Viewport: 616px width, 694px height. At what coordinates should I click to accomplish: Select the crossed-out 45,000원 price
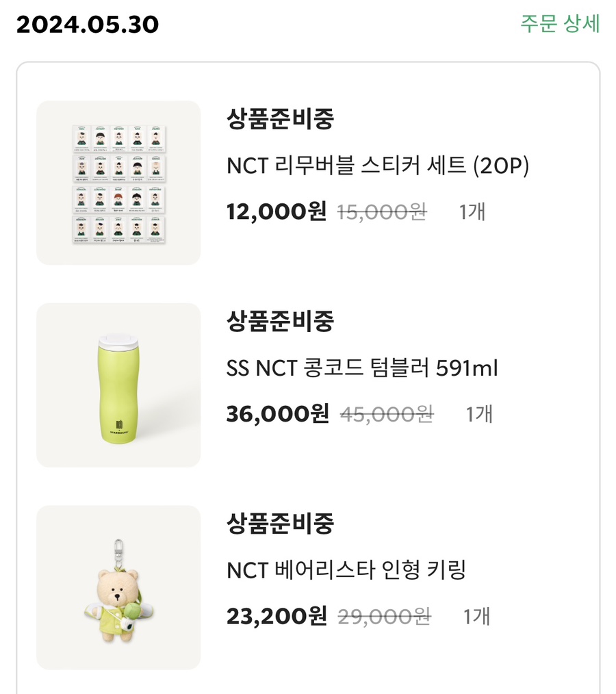point(387,414)
